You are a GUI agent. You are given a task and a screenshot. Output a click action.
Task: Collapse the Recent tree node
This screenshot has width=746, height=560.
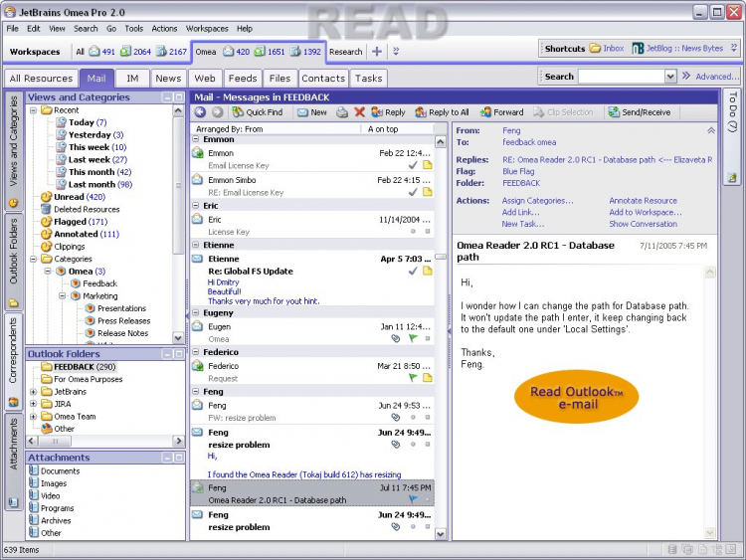(x=33, y=110)
